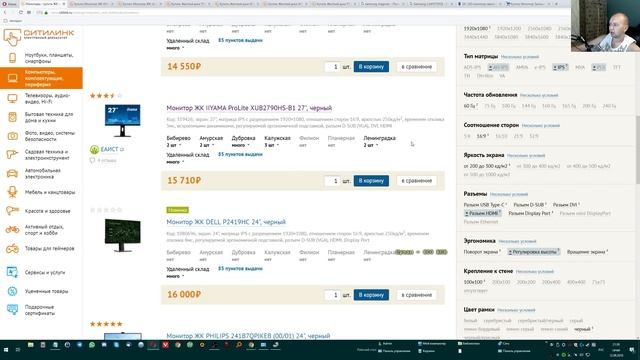The height and width of the screenshot is (360, 640).
Task: Toggle the 16:9 aspect ratio filter
Action: tap(482, 136)
